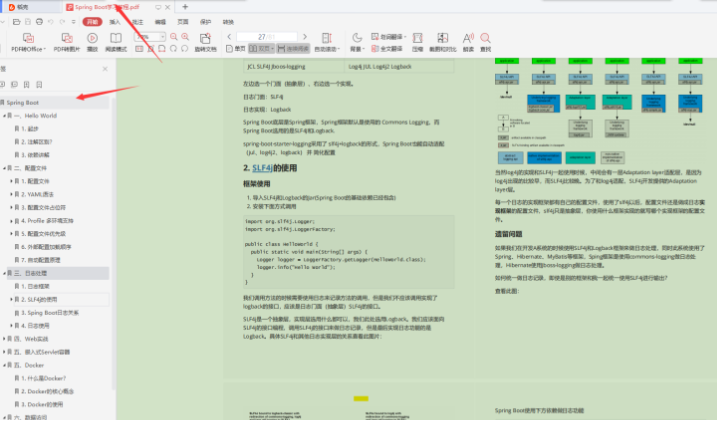
Task: Click the print icon in quick toolbar
Action: click(39, 22)
